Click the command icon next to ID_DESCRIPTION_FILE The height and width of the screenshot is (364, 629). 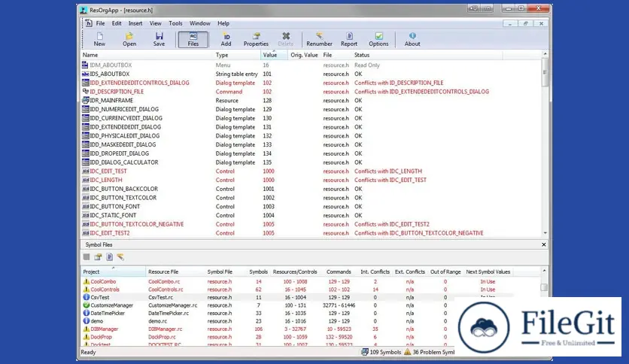(85, 92)
